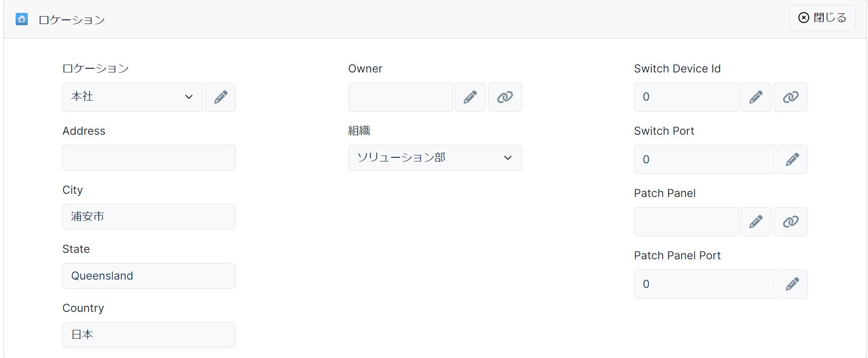Click the Switch Port pencil icon
This screenshot has height=358, width=868.
tap(792, 160)
